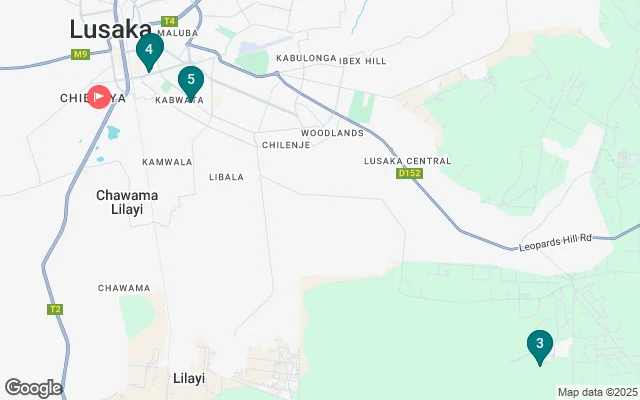Viewport: 640px width, 400px height.
Task: Click the M9 road shield
Action: click(x=80, y=54)
